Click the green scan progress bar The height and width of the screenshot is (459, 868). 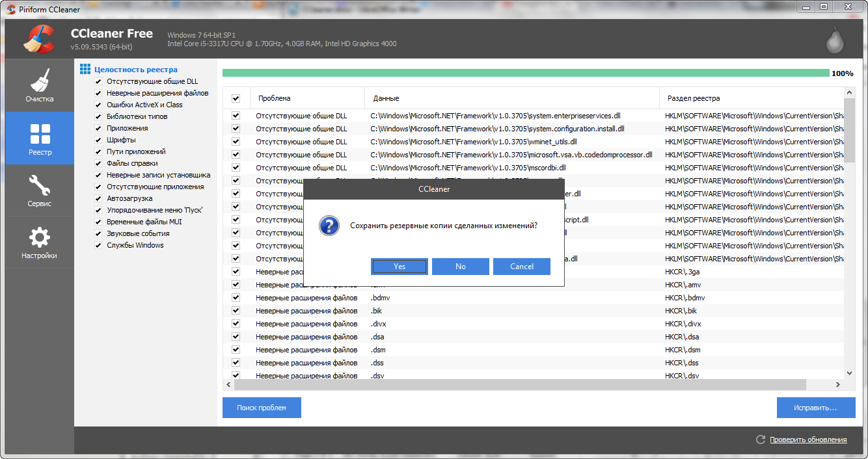pos(526,73)
